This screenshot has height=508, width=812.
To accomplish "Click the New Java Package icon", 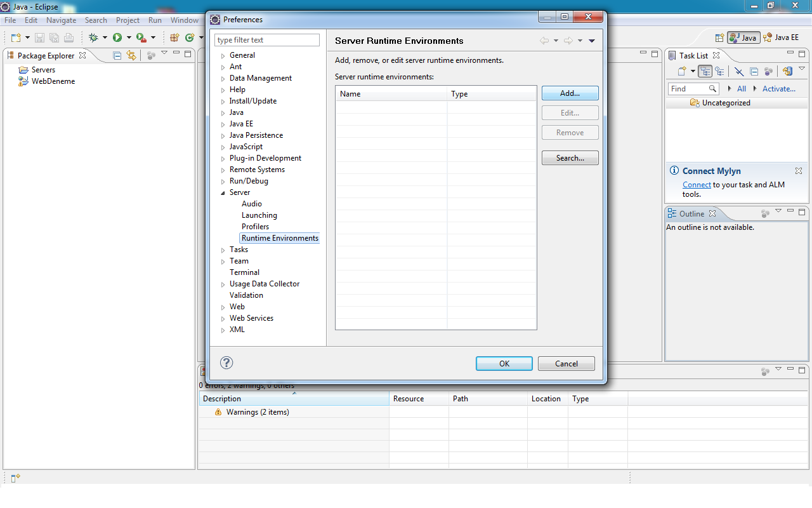I will coord(174,38).
